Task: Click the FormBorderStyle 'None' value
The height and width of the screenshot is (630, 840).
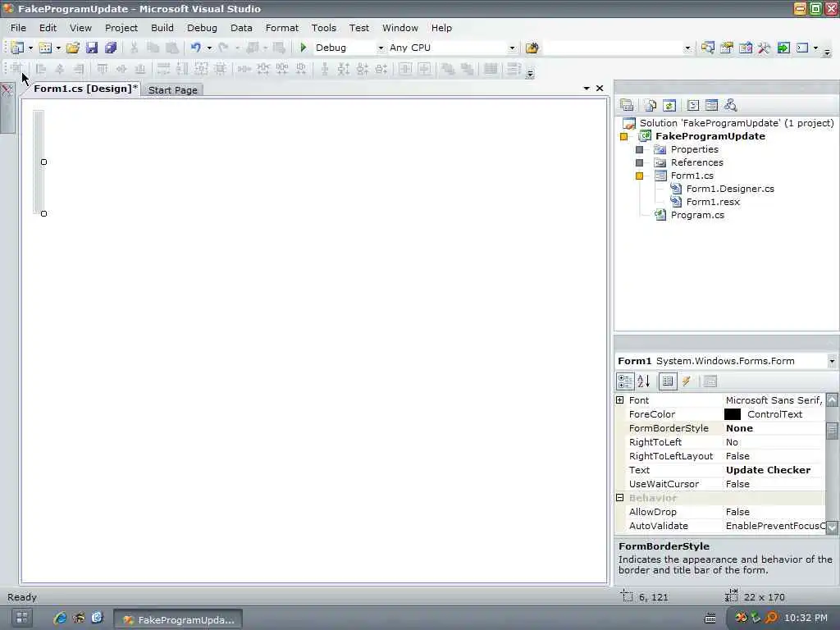Action: [739, 428]
